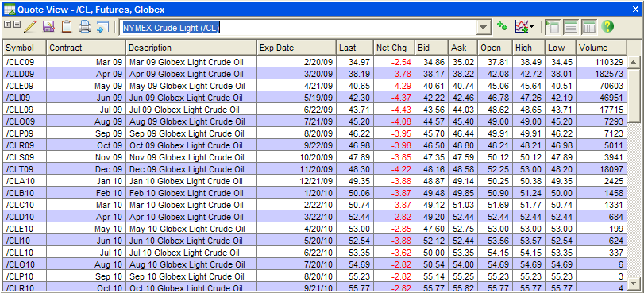Click the 38.19 last price cell
This screenshot has width=644, height=293.
pyautogui.click(x=354, y=74)
